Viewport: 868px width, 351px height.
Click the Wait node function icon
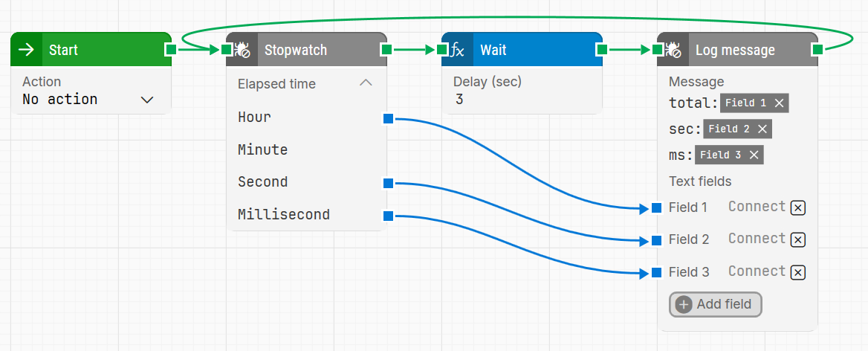(458, 50)
